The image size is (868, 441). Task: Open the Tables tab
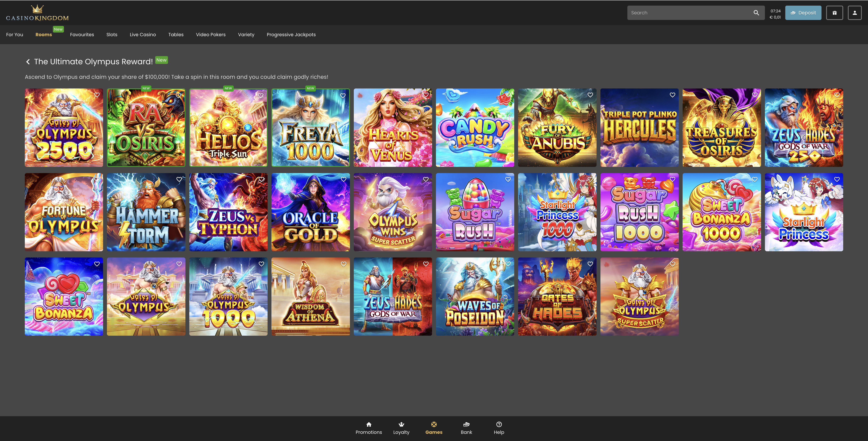pos(176,35)
